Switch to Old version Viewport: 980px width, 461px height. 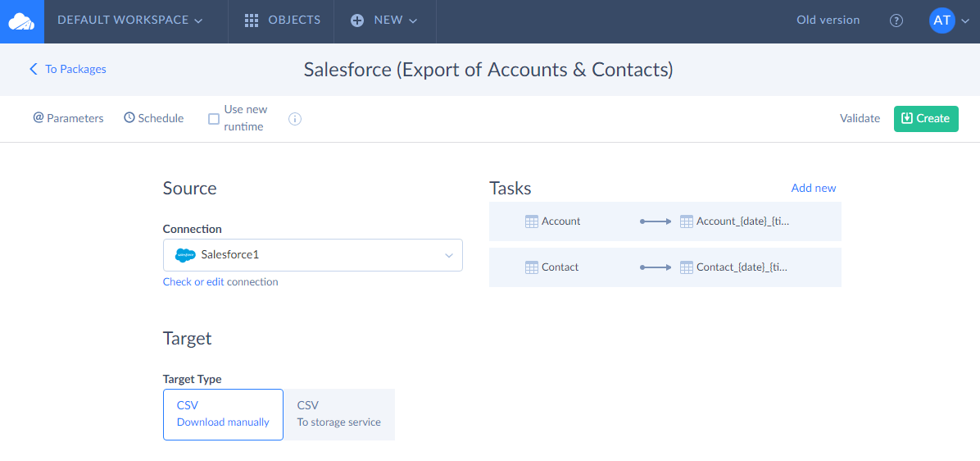tap(828, 20)
